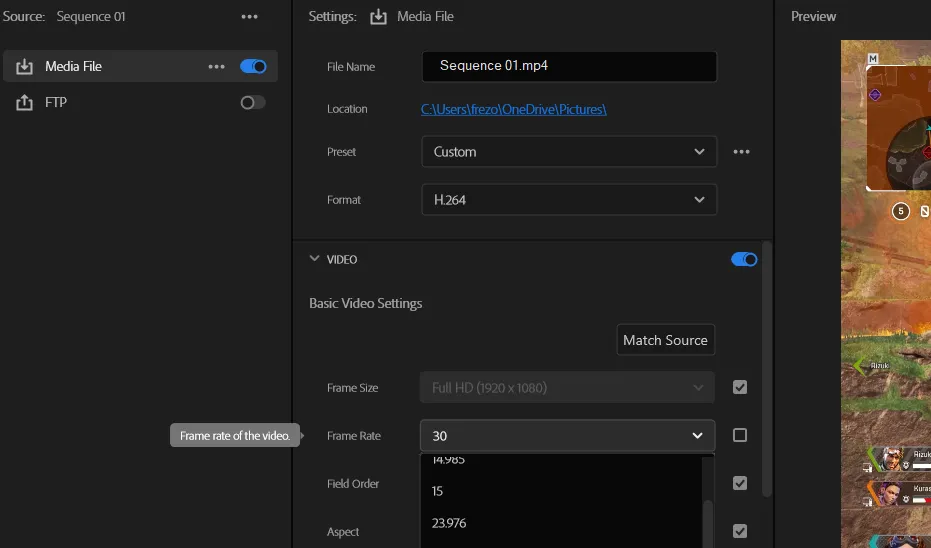This screenshot has width=931, height=548.
Task: Open the Preset dropdown showing Custom
Action: (569, 151)
